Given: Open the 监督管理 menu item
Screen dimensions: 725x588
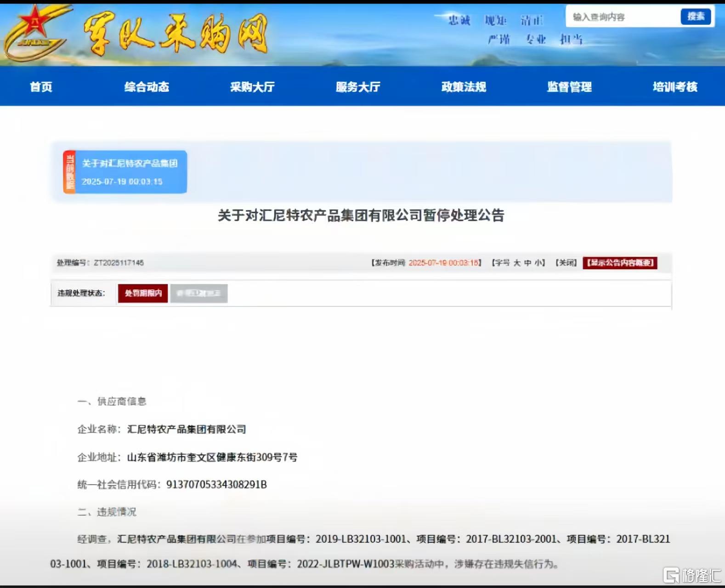Looking at the screenshot, I should [x=570, y=87].
